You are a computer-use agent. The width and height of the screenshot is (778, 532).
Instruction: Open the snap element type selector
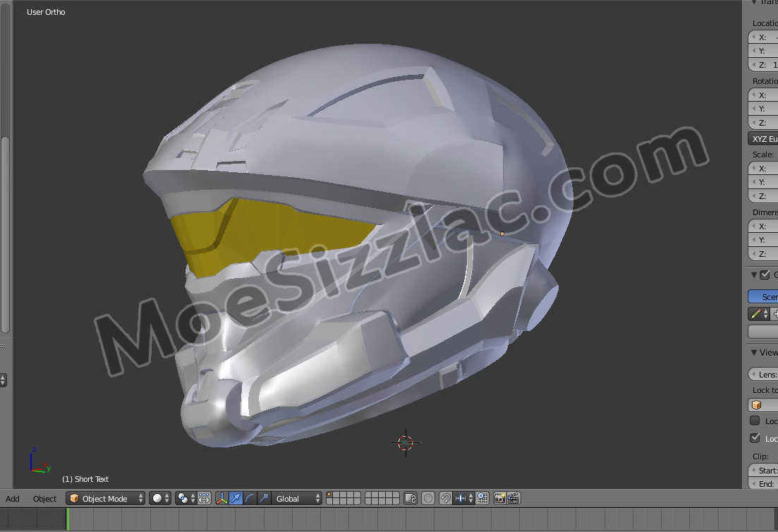(464, 498)
